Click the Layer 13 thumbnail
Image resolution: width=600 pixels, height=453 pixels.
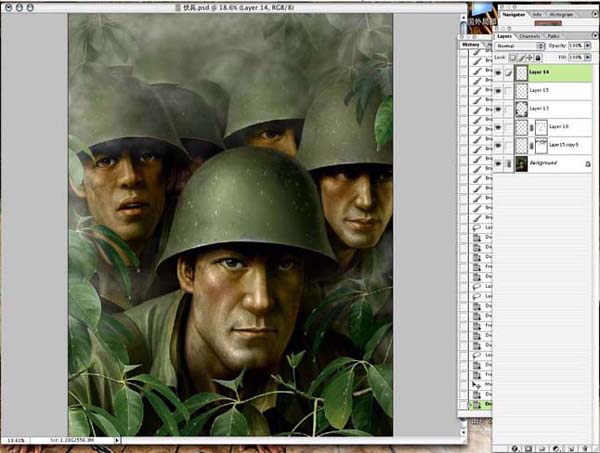(522, 109)
